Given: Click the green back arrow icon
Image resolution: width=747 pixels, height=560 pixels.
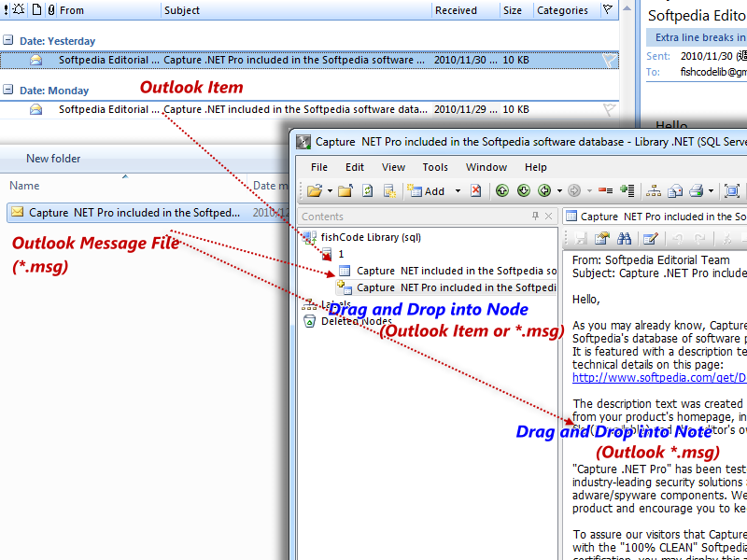Looking at the screenshot, I should coord(544,191).
